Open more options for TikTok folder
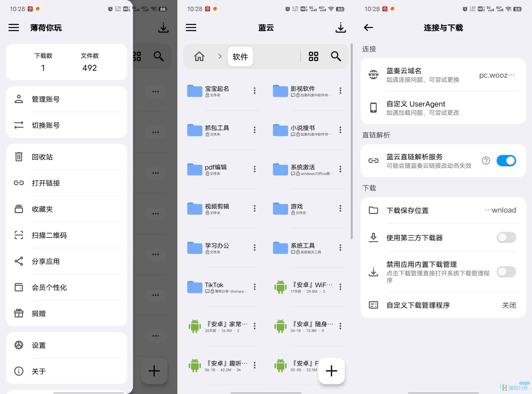 255,287
